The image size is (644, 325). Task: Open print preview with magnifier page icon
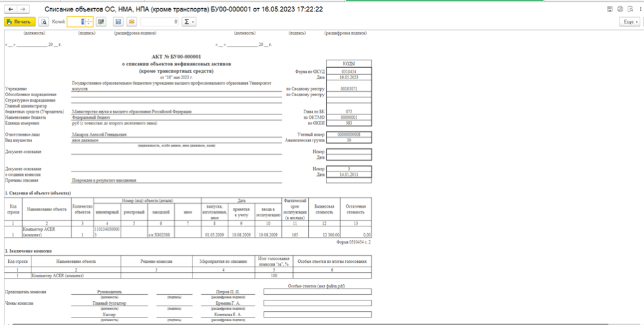[x=43, y=22]
